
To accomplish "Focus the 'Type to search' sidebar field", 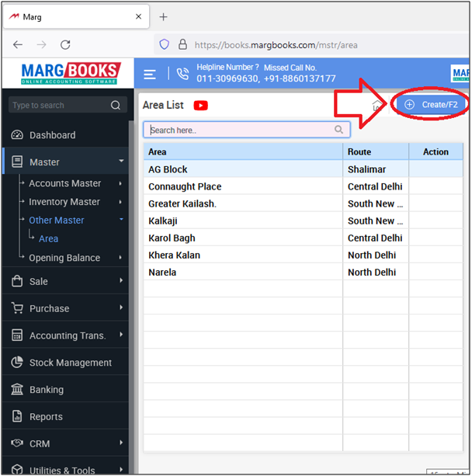I will point(68,105).
